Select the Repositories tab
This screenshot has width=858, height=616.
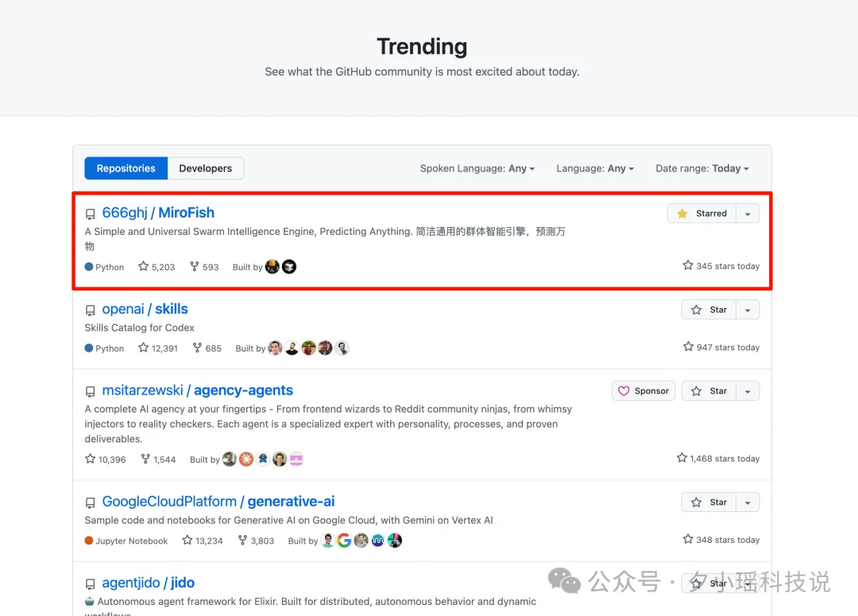(x=126, y=168)
